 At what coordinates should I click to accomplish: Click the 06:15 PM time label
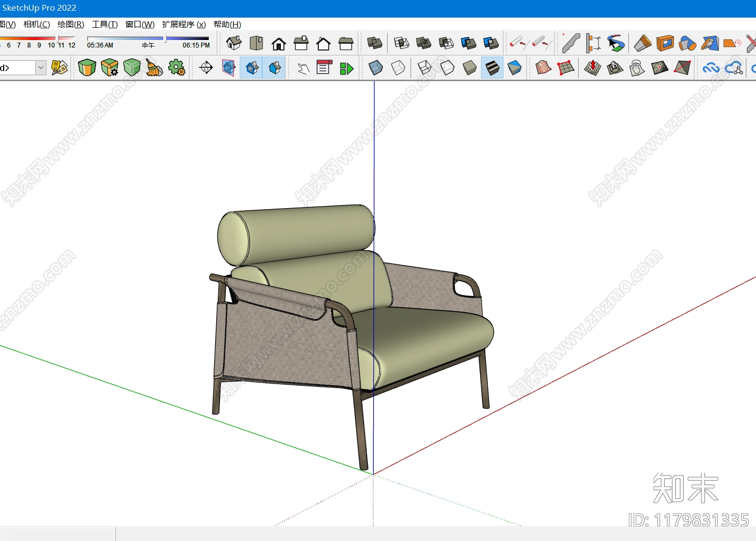196,45
